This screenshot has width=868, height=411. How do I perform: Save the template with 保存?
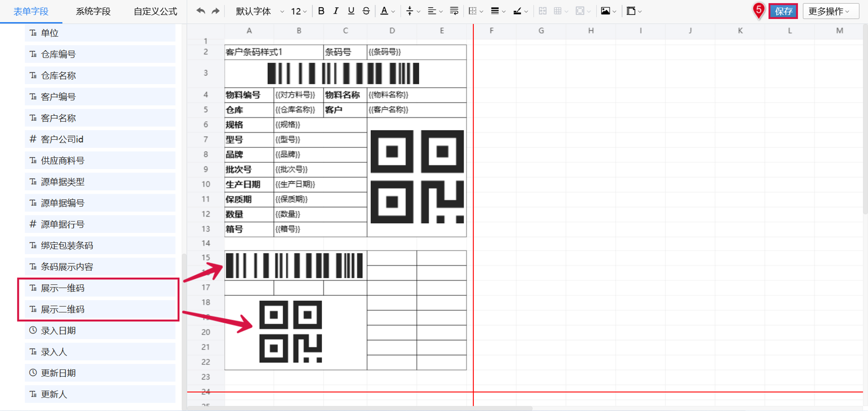point(783,11)
